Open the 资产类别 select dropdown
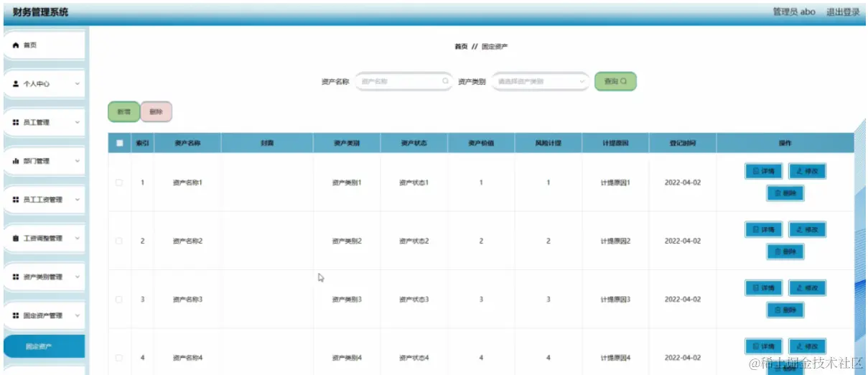Viewport: 868px width, 375px height. coord(540,82)
